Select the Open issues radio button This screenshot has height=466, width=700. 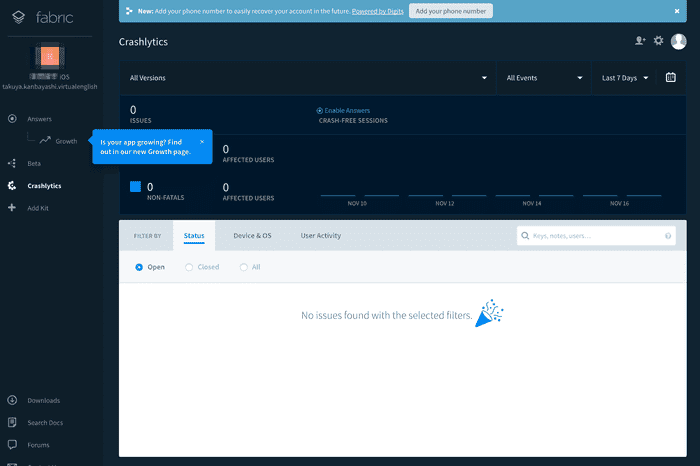[139, 267]
